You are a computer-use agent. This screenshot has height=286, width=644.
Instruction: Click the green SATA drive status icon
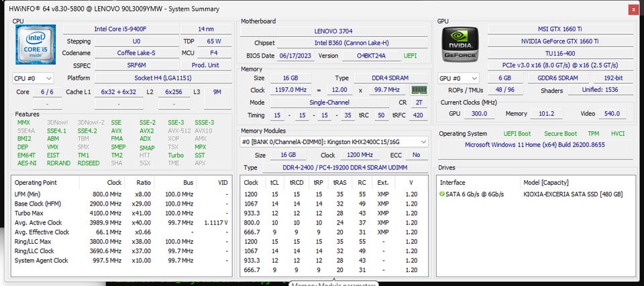[442, 194]
